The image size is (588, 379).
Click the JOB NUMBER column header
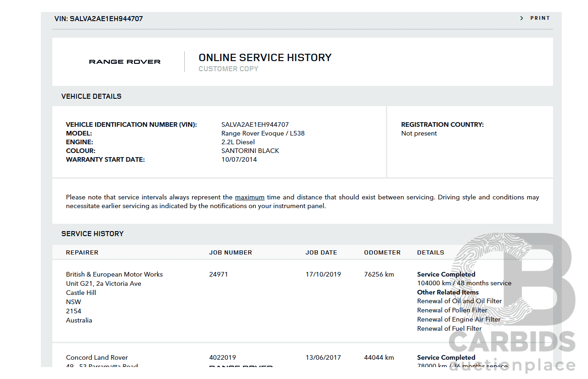point(231,252)
